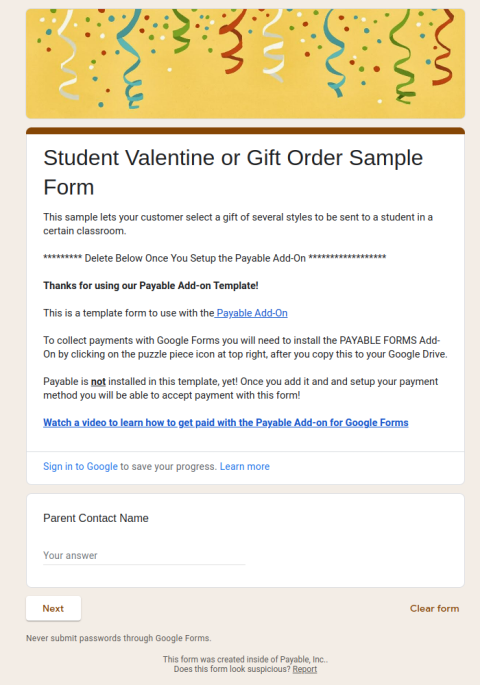Screen dimensions: 480x685
Task: Click the Student Valentine form title
Action: 233,172
